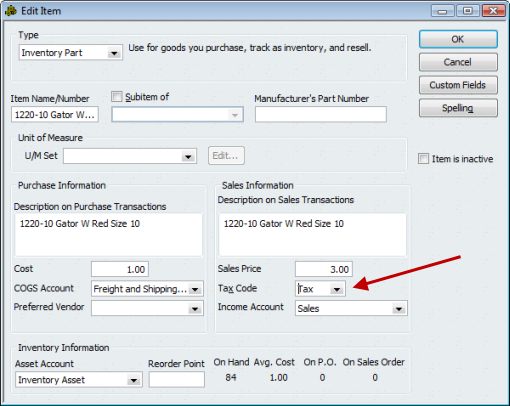Open the Asset Account dropdown

pos(134,380)
